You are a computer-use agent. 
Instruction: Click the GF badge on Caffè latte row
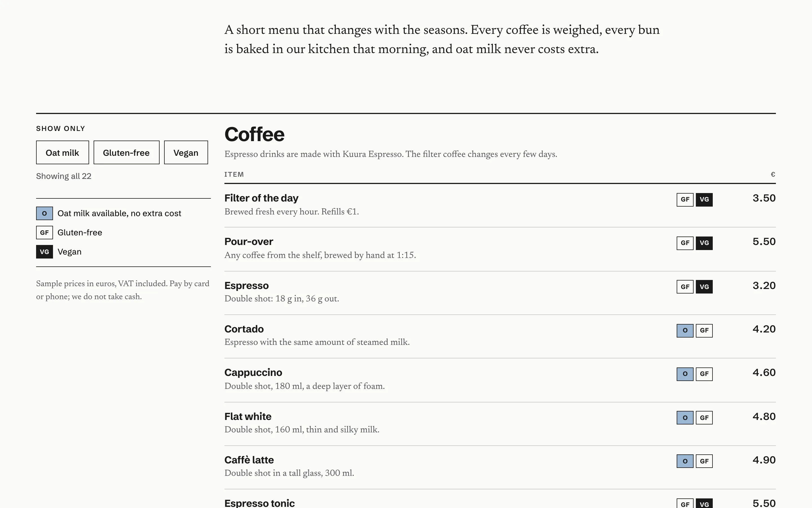pos(704,461)
